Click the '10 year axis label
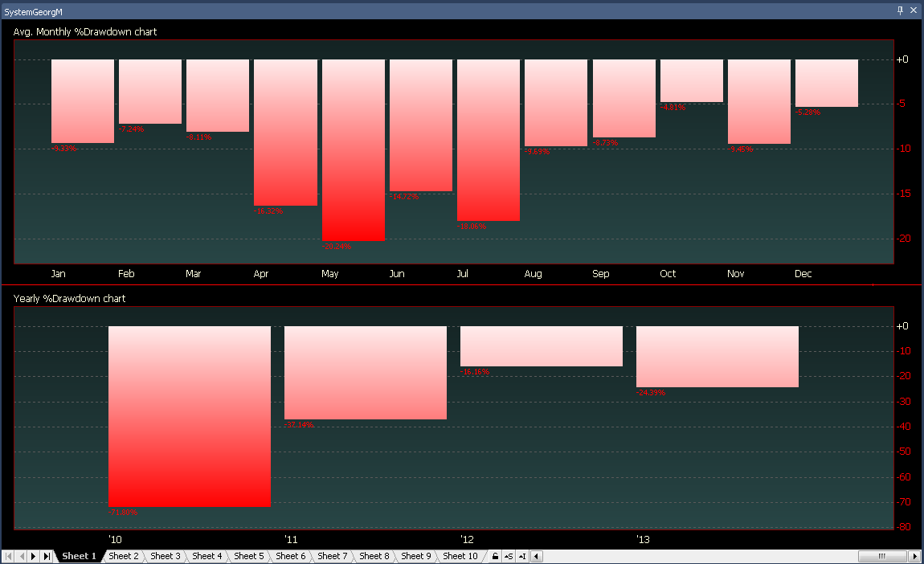The width and height of the screenshot is (924, 564). pyautogui.click(x=115, y=539)
